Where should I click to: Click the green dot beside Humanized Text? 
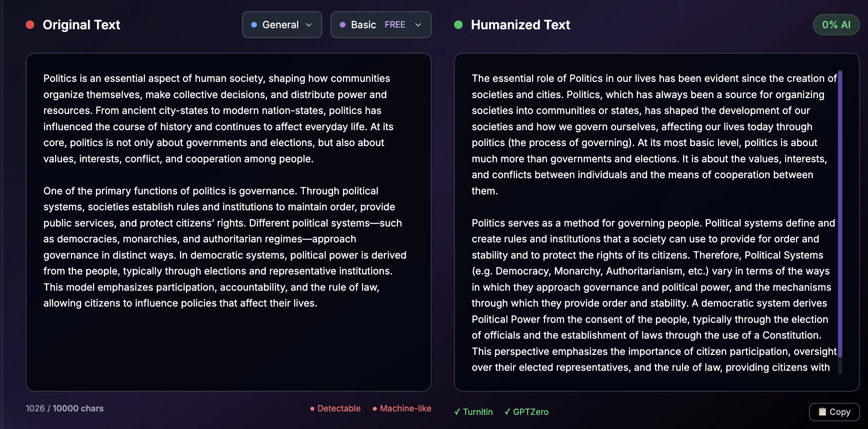pyautogui.click(x=459, y=24)
